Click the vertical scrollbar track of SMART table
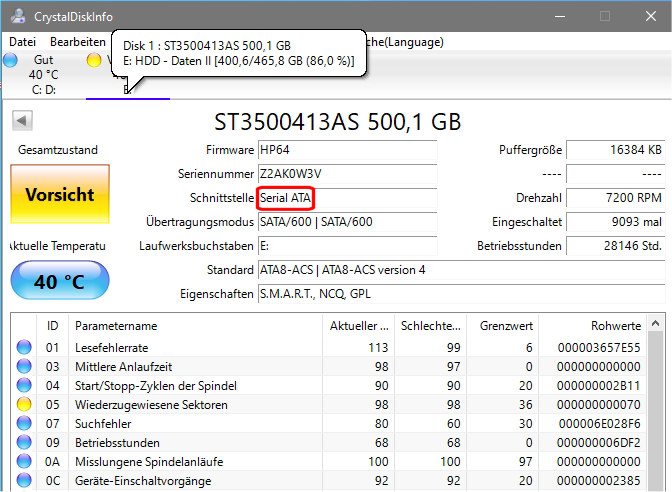672x492 pixels. pyautogui.click(x=655, y=411)
